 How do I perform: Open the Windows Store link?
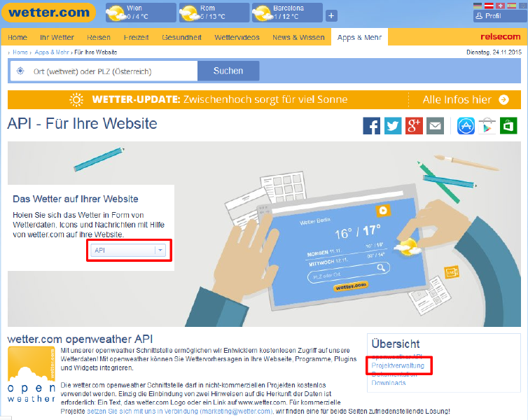(x=508, y=126)
